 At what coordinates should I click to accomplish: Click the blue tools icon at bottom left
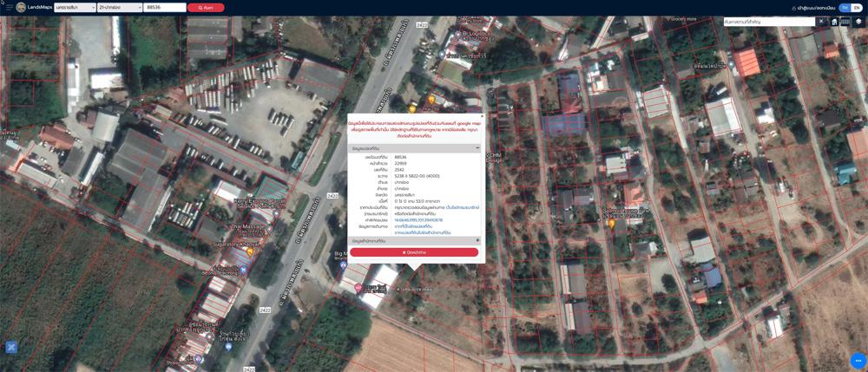point(11,347)
